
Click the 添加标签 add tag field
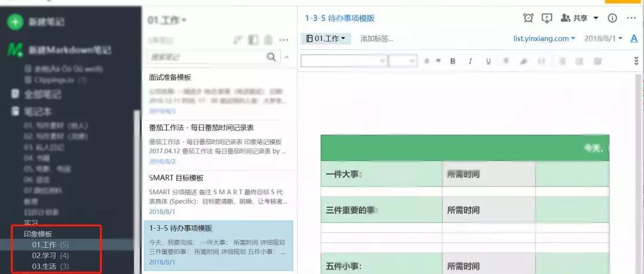click(377, 39)
